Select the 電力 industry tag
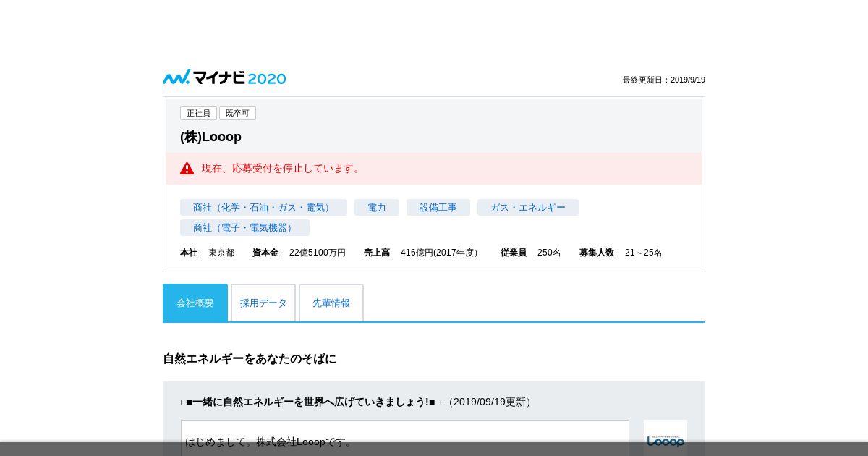This screenshot has width=868, height=456. pos(377,208)
